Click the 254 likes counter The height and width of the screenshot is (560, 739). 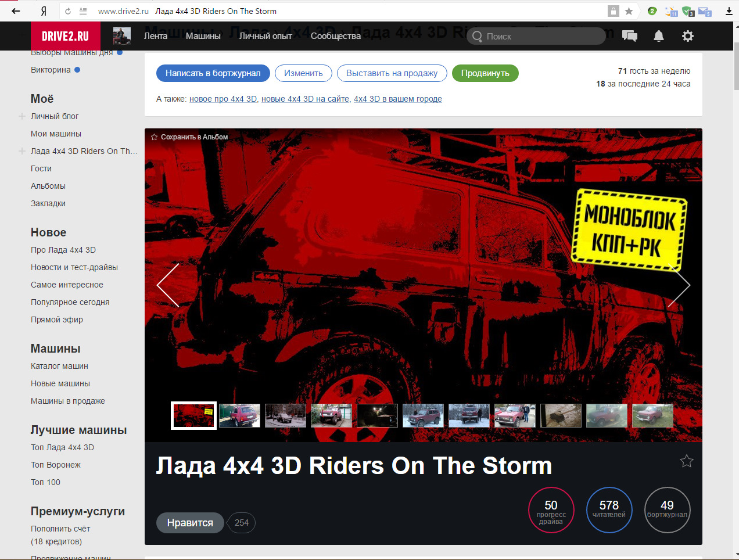(x=241, y=523)
